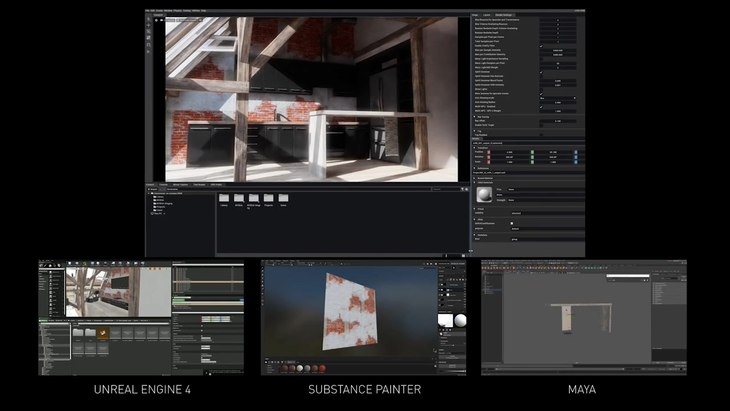Click the white sphere preview thumbnail in Substance Painter
730x411 pixels.
[460, 320]
